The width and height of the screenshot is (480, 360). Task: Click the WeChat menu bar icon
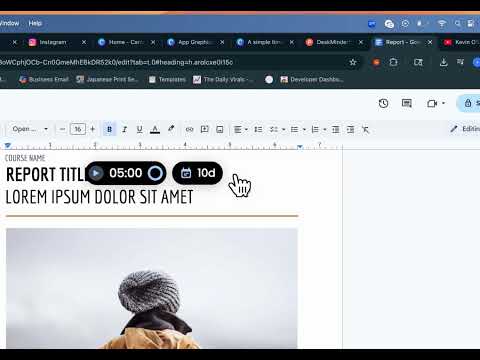click(x=389, y=24)
